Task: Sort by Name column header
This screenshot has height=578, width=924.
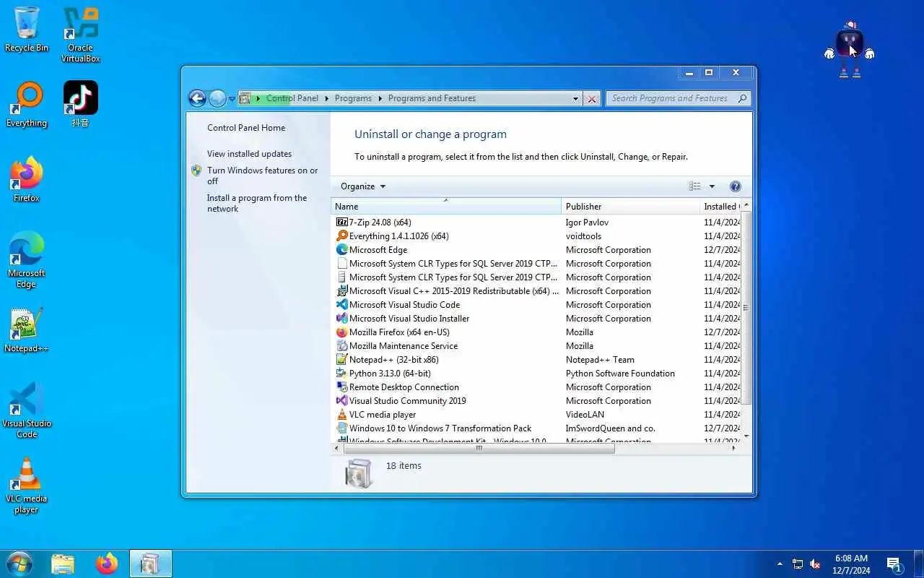Action: pyautogui.click(x=446, y=207)
